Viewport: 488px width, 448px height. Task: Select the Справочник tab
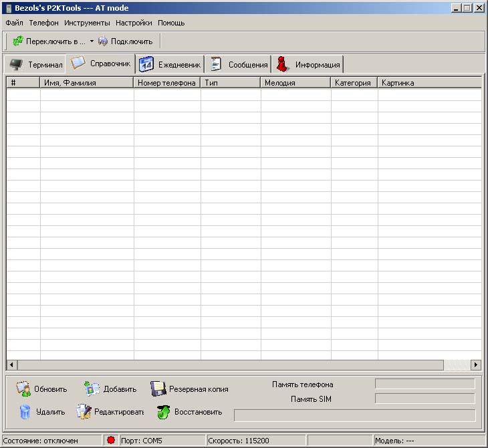tap(100, 64)
